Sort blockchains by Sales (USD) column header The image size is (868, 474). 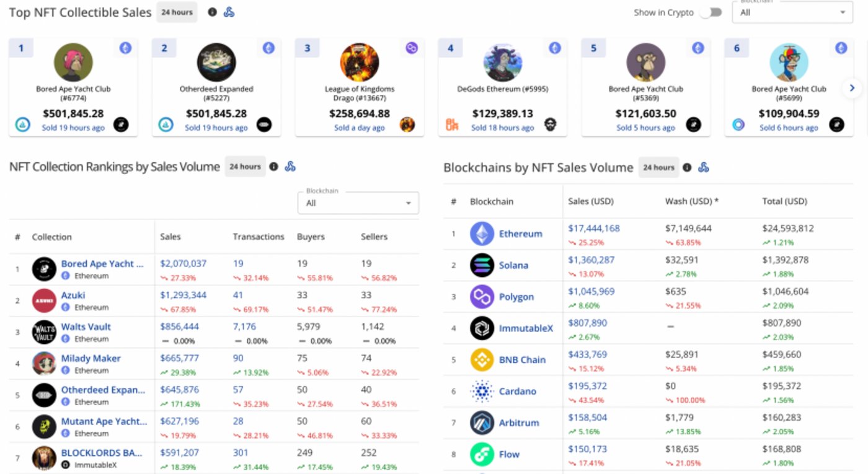pyautogui.click(x=590, y=201)
